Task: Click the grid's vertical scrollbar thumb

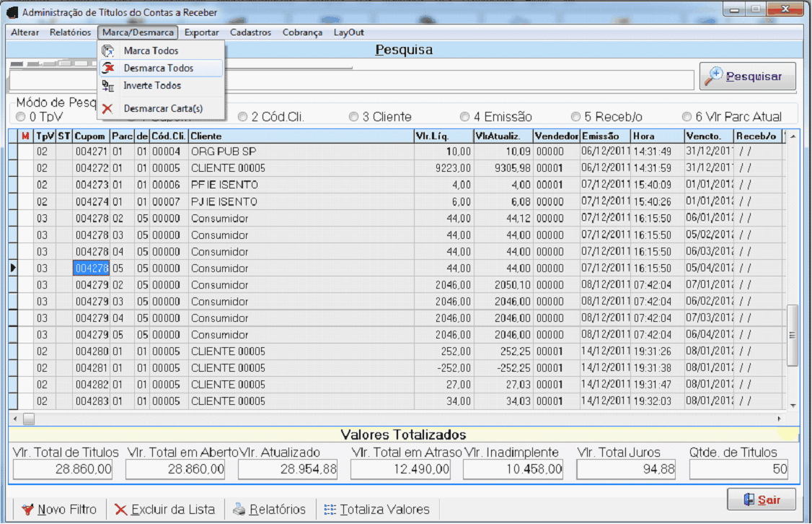Action: click(793, 335)
